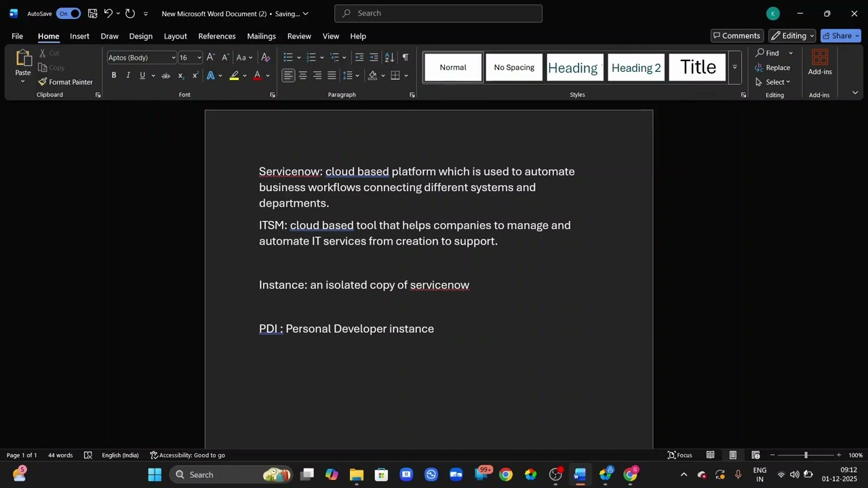868x488 pixels.
Task: Click the Borders icon
Action: tap(395, 75)
